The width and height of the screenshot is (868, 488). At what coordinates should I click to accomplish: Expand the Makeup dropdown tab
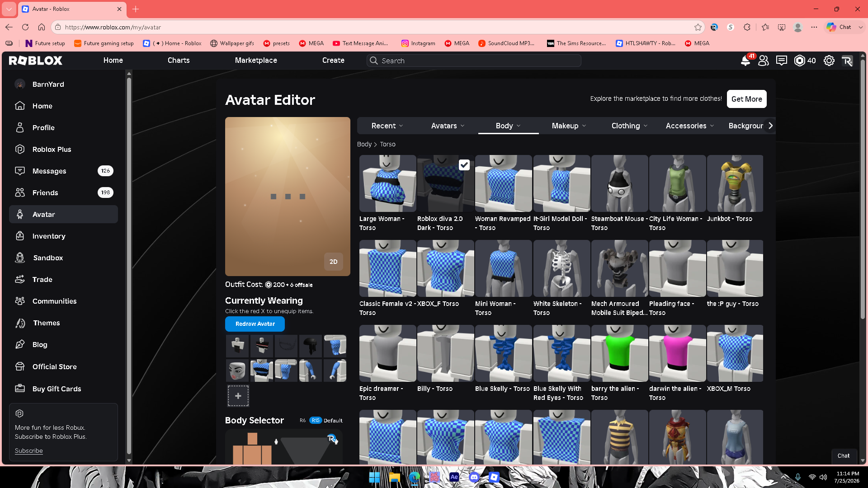(x=569, y=126)
